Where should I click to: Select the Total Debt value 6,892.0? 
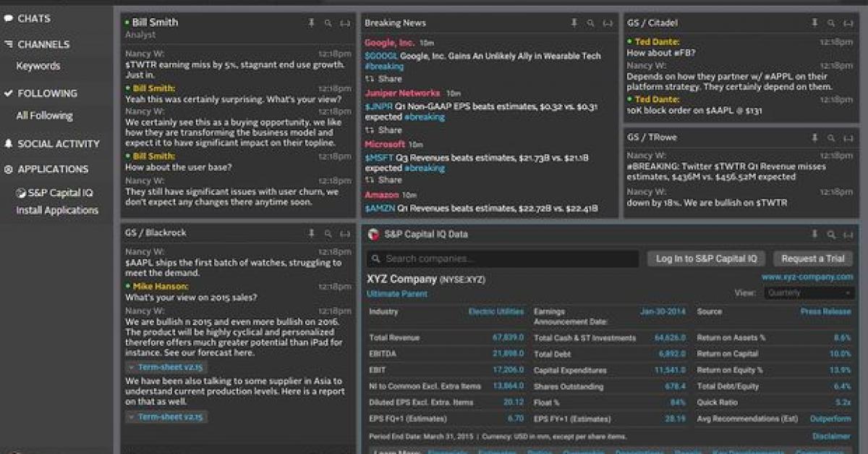click(x=672, y=353)
